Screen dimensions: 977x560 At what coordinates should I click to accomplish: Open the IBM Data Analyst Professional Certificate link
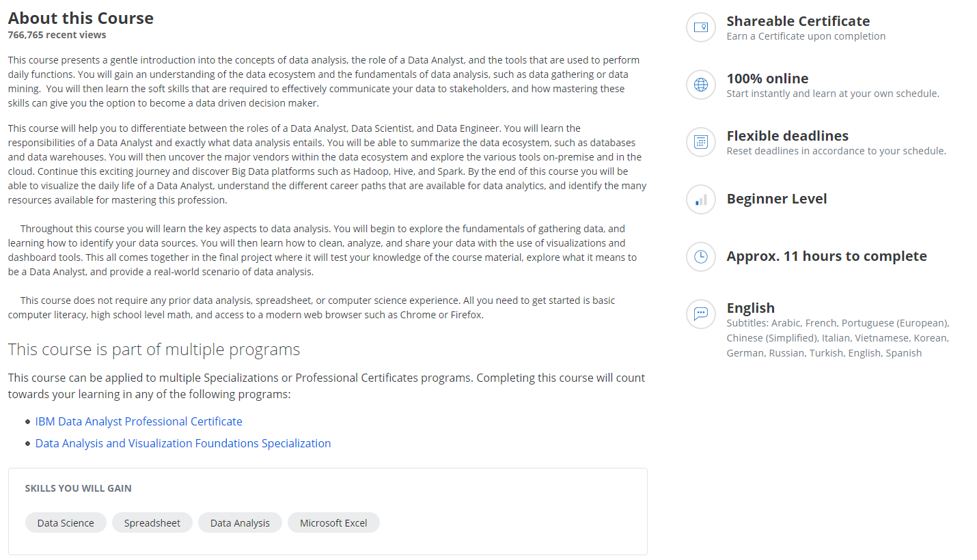[139, 421]
